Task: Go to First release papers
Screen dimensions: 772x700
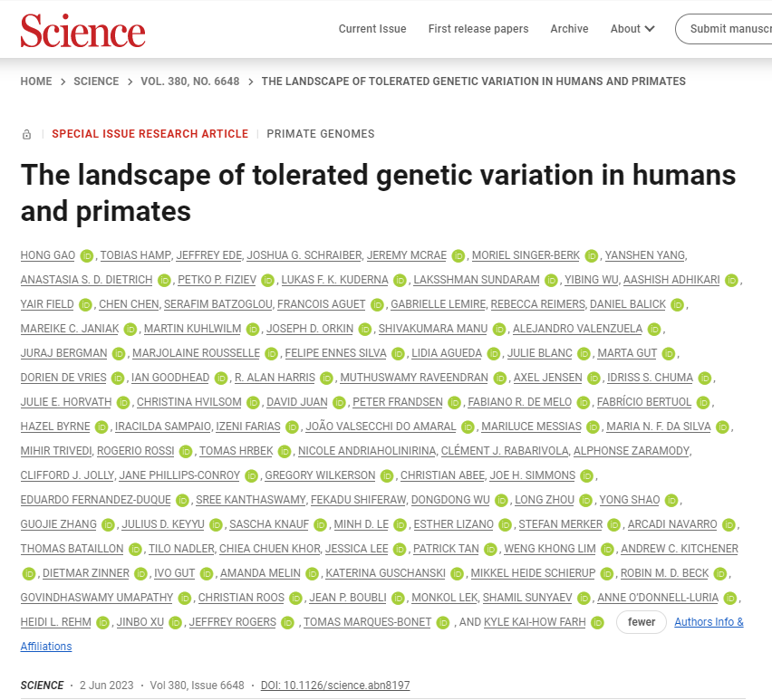Action: pos(478,29)
